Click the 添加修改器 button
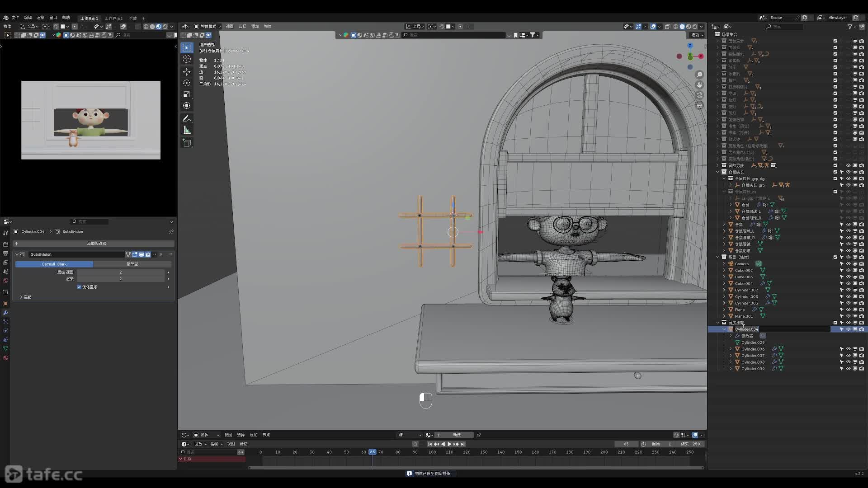868x488 pixels. tap(96, 244)
